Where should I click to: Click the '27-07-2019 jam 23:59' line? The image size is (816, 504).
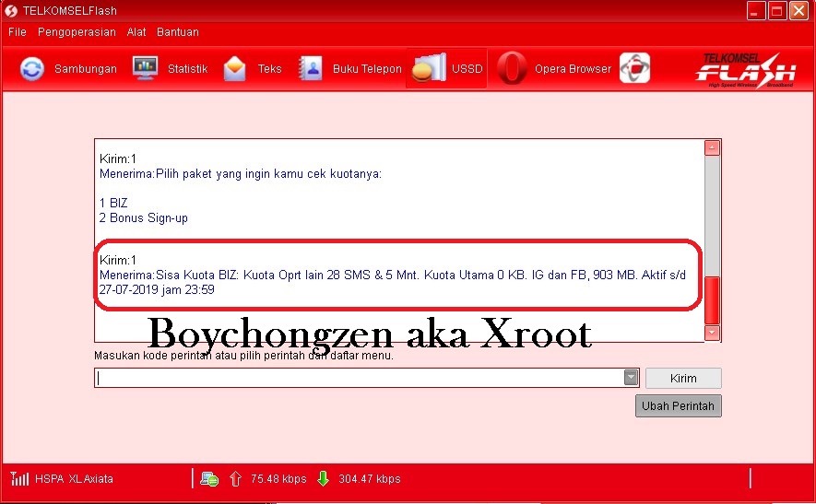(157, 289)
